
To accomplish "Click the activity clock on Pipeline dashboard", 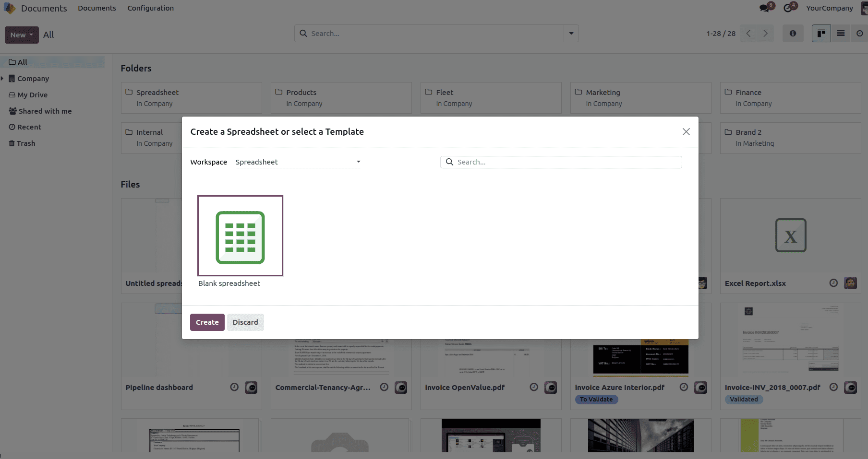I will tap(234, 387).
